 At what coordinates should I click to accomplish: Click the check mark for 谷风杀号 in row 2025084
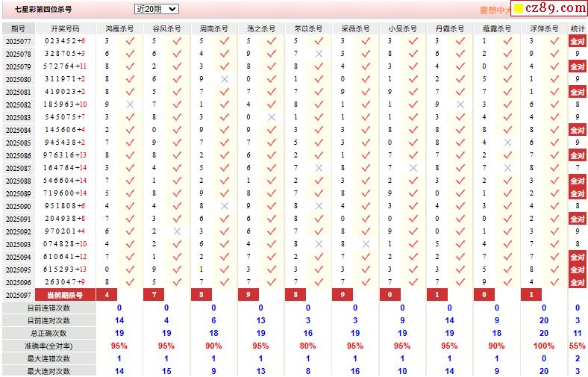(x=177, y=130)
